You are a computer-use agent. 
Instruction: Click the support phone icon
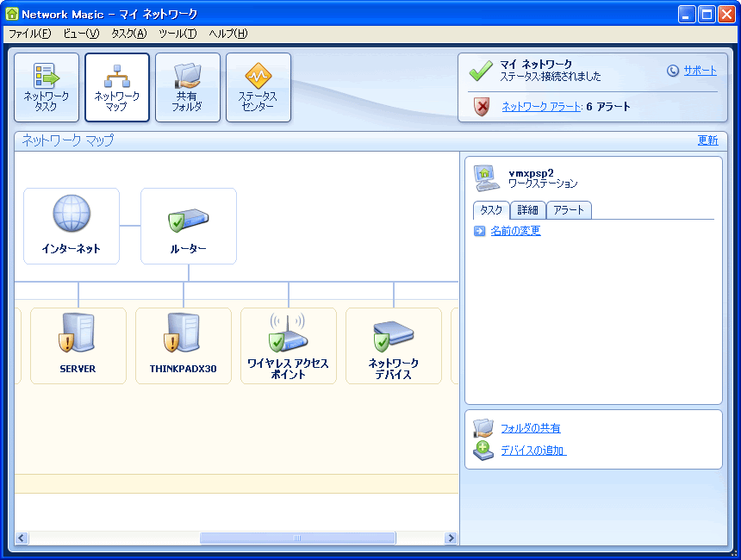(672, 71)
